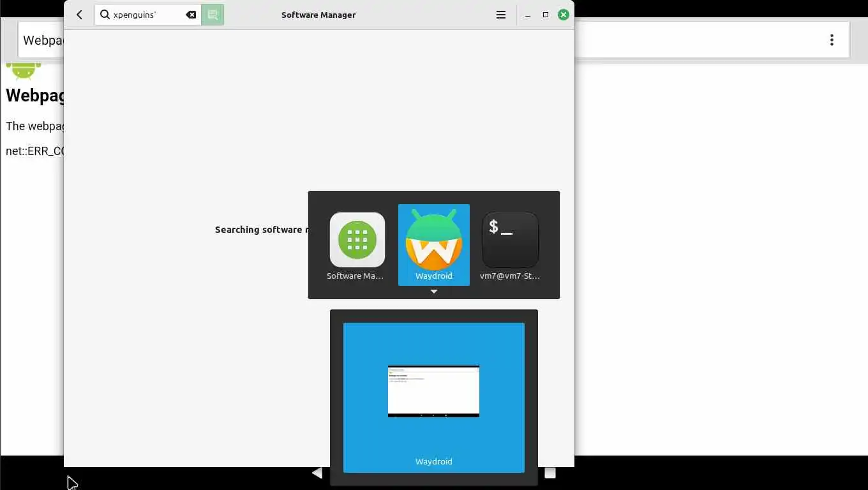Click the 'Waydroid' label under preview

pos(434,461)
